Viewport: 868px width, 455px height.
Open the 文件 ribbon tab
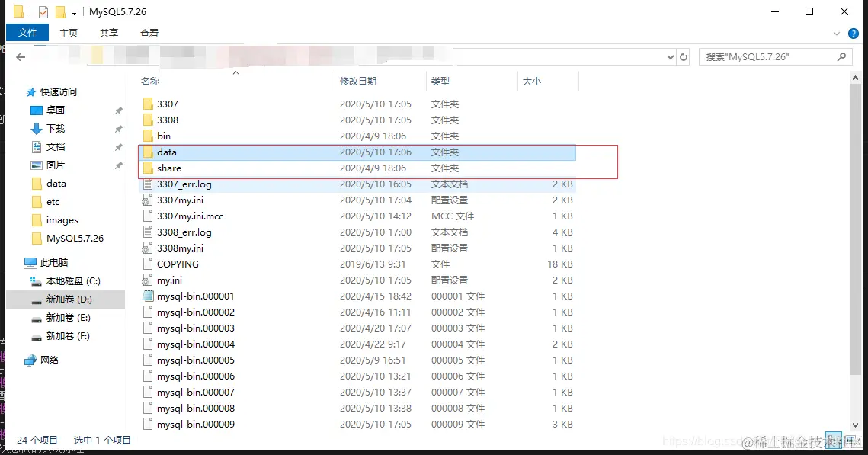[x=27, y=33]
